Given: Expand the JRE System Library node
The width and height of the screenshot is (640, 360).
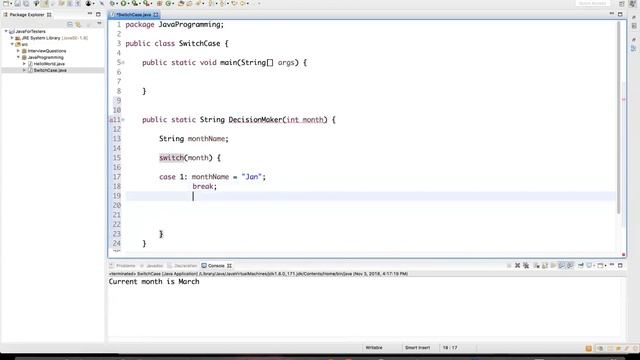Looking at the screenshot, I should pyautogui.click(x=12, y=38).
